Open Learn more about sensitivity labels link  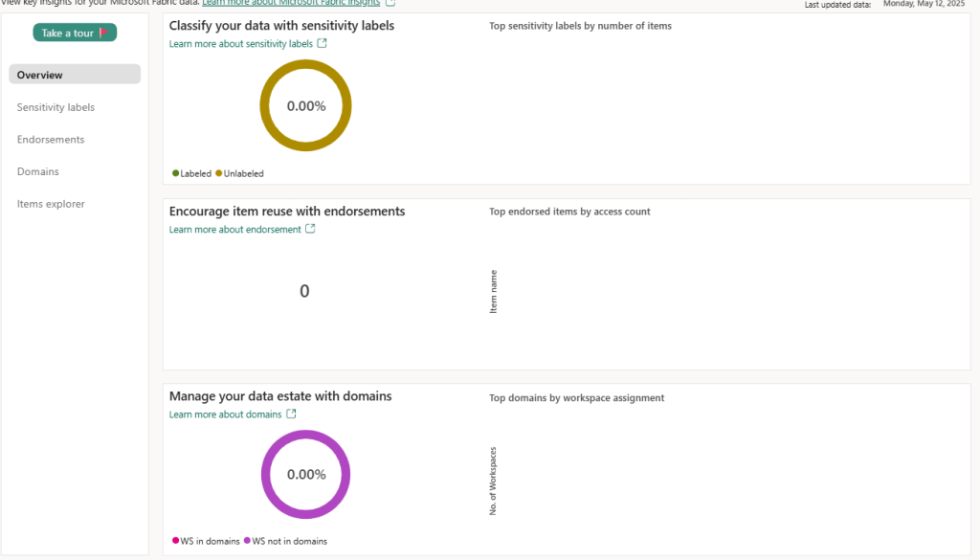tap(241, 44)
